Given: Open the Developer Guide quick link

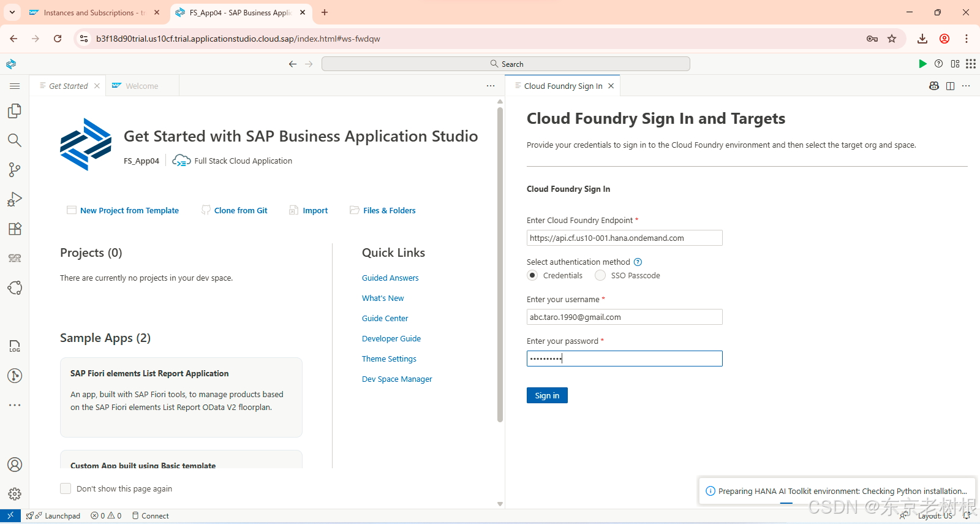Looking at the screenshot, I should [x=391, y=338].
